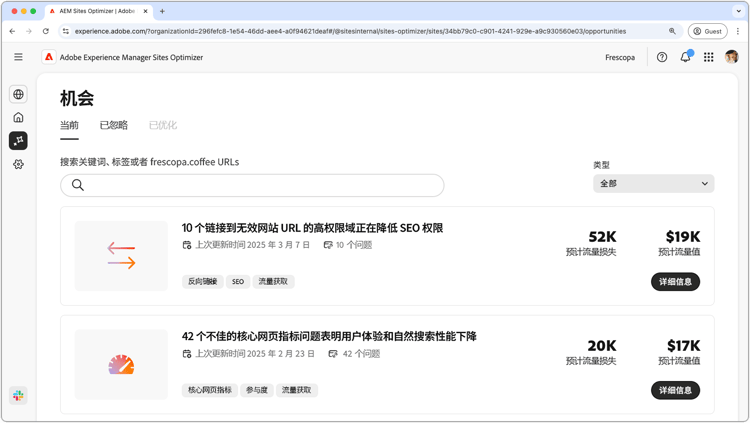Click the browser back arrow
The image size is (750, 423).
[x=12, y=31]
